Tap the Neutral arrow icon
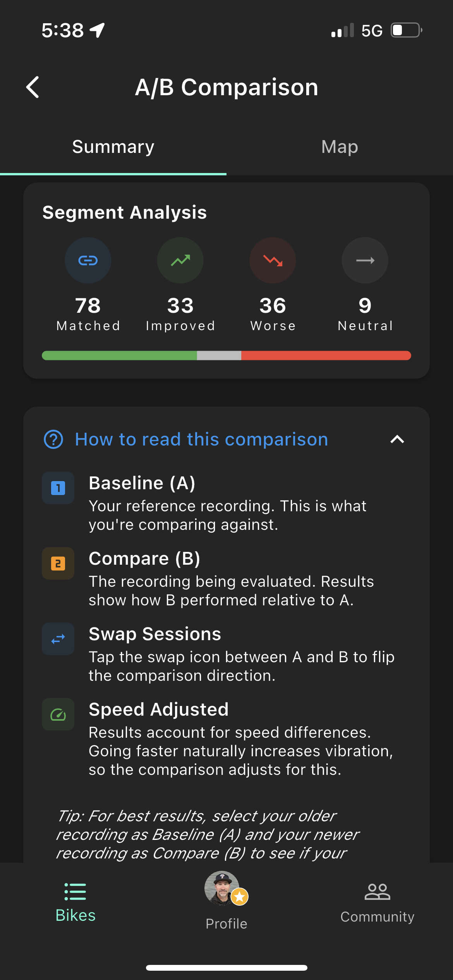Image resolution: width=453 pixels, height=980 pixels. pyautogui.click(x=364, y=260)
